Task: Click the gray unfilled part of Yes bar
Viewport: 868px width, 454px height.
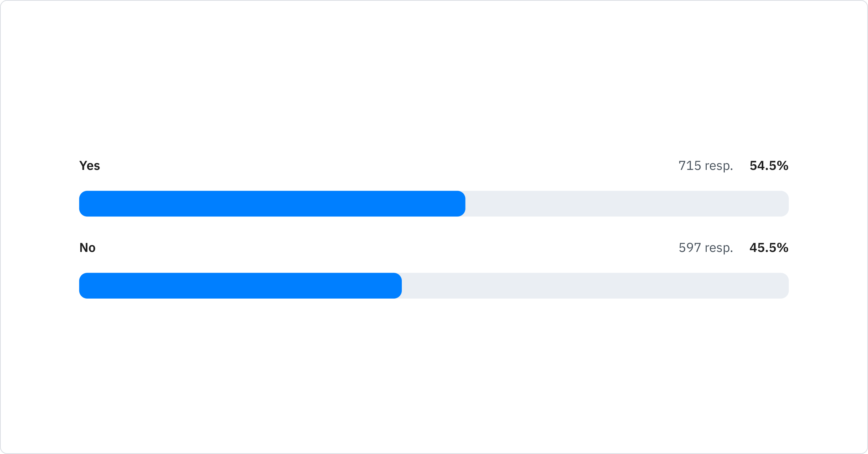Action: (626, 204)
